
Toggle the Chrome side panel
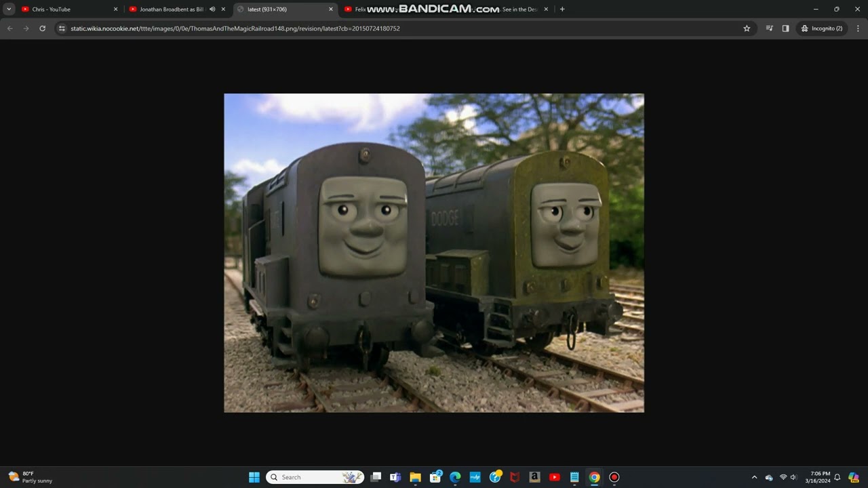[x=785, y=28]
